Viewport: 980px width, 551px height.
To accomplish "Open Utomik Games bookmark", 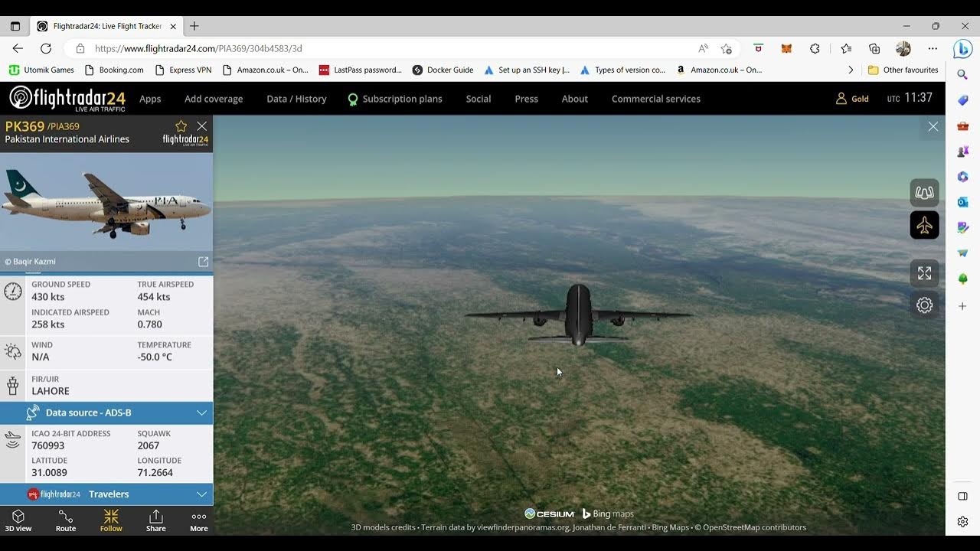I will pos(41,70).
